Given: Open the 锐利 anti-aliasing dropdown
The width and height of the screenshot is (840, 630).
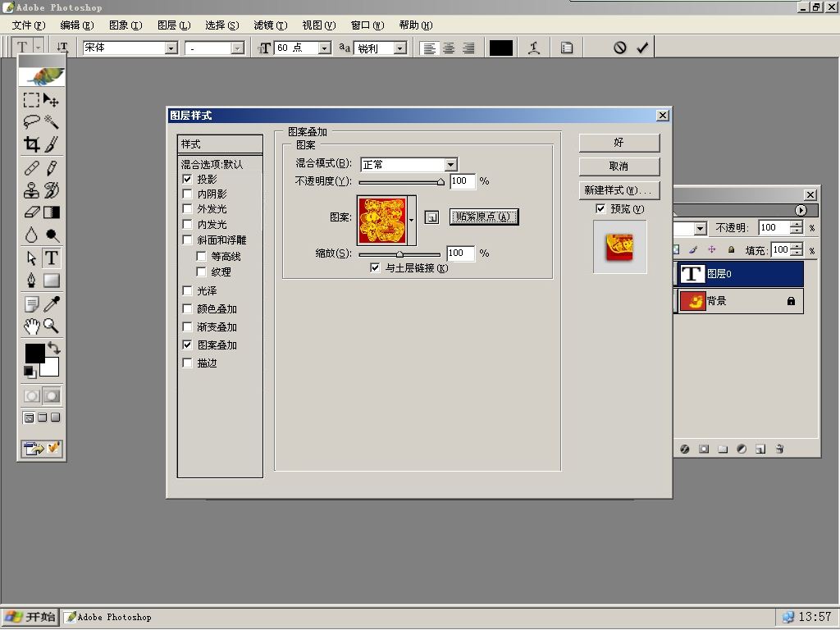Looking at the screenshot, I should (x=399, y=48).
